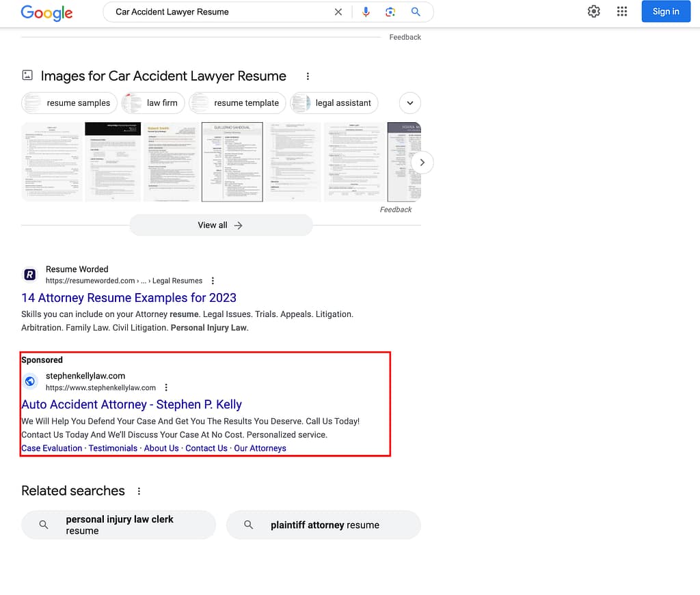Open orange-heading resume thumbnail
700x595 pixels.
click(172, 162)
